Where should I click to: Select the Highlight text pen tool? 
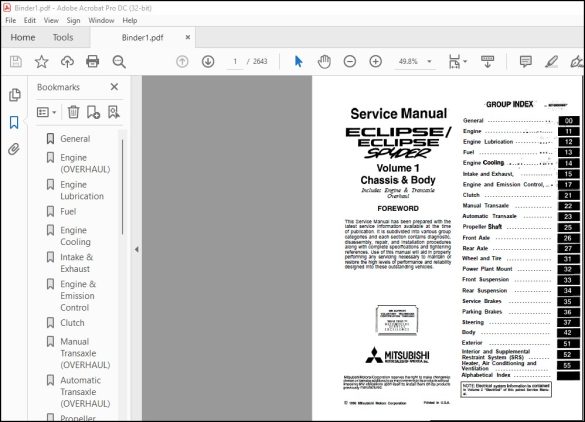551,62
